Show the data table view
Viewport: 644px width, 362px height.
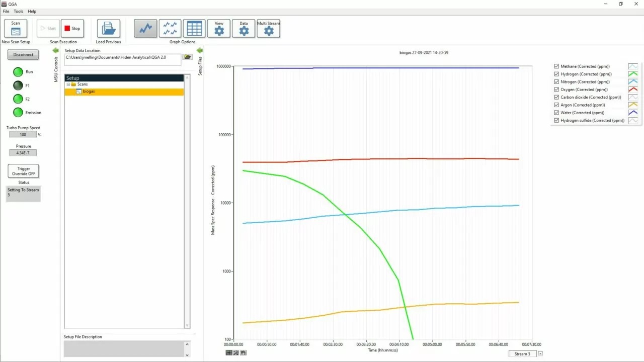click(194, 29)
